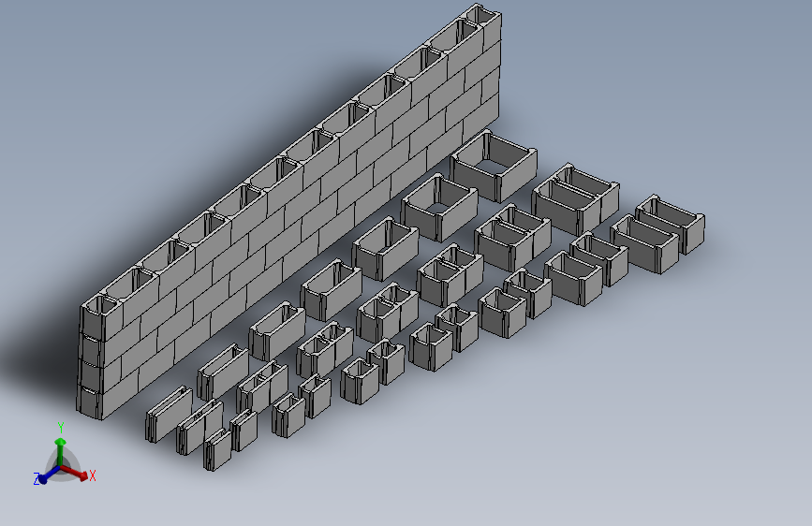Click the blue Z axis arrow of the triad

coord(50,475)
